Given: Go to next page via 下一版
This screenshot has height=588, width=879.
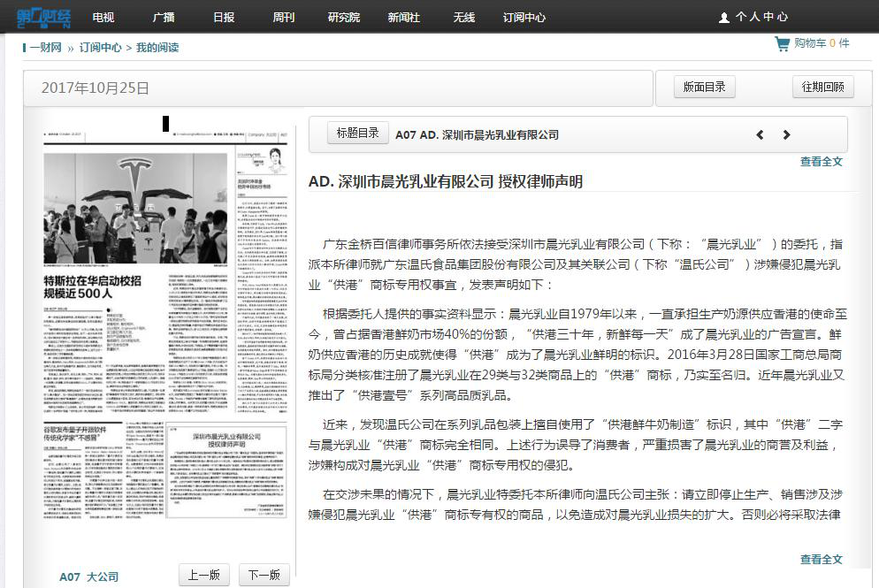Looking at the screenshot, I should [264, 575].
